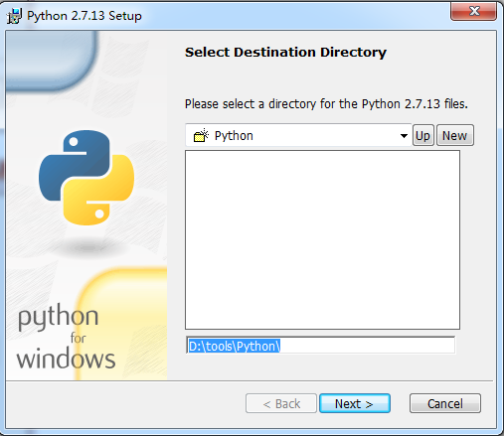
Task: Click the Next > button
Action: click(x=355, y=403)
